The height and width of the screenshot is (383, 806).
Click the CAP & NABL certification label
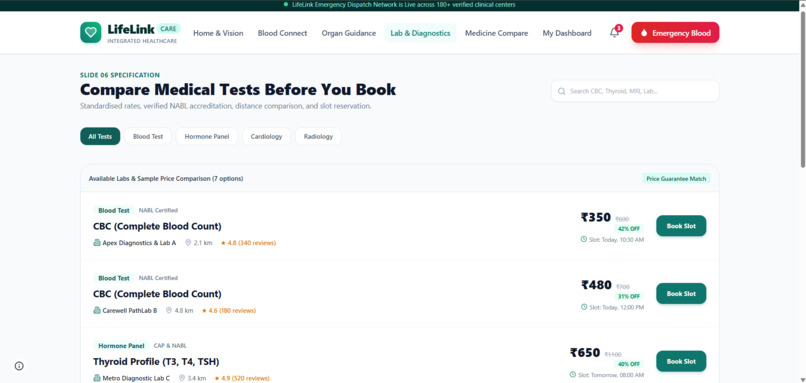[170, 346]
